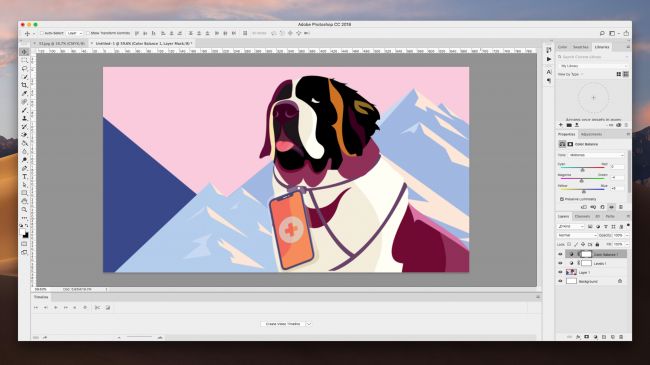Select the Horizontal Type tool
The width and height of the screenshot is (650, 365).
[x=24, y=177]
